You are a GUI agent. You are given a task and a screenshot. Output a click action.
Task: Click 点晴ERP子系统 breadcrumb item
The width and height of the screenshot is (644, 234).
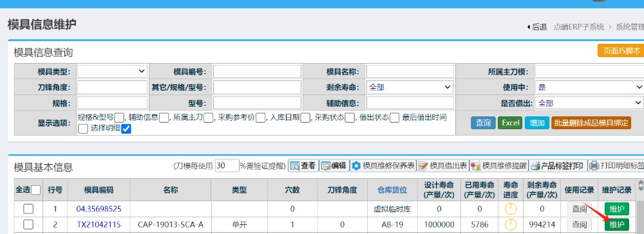[579, 27]
